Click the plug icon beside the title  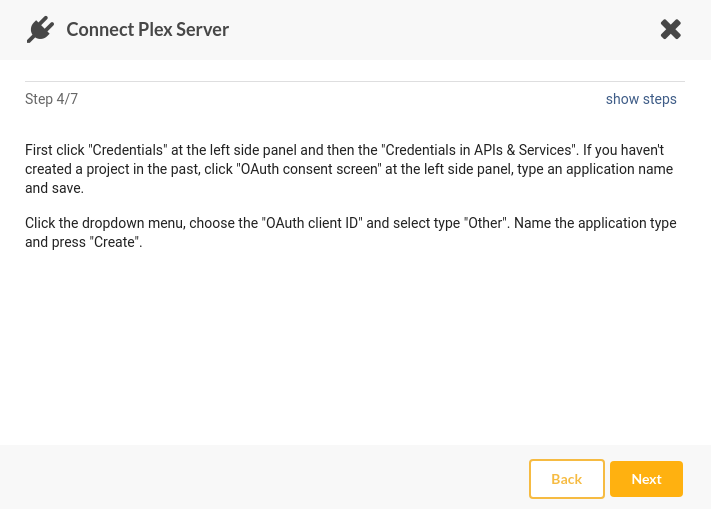(x=40, y=29)
